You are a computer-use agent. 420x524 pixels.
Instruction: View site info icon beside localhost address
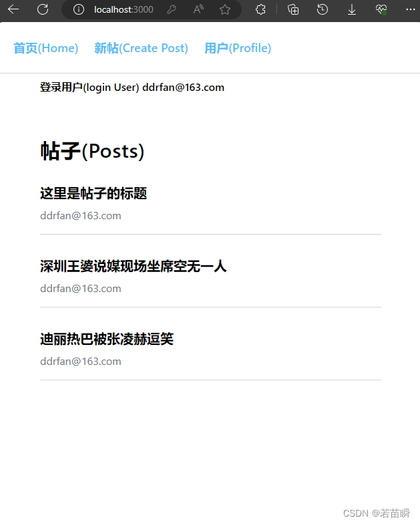click(79, 9)
